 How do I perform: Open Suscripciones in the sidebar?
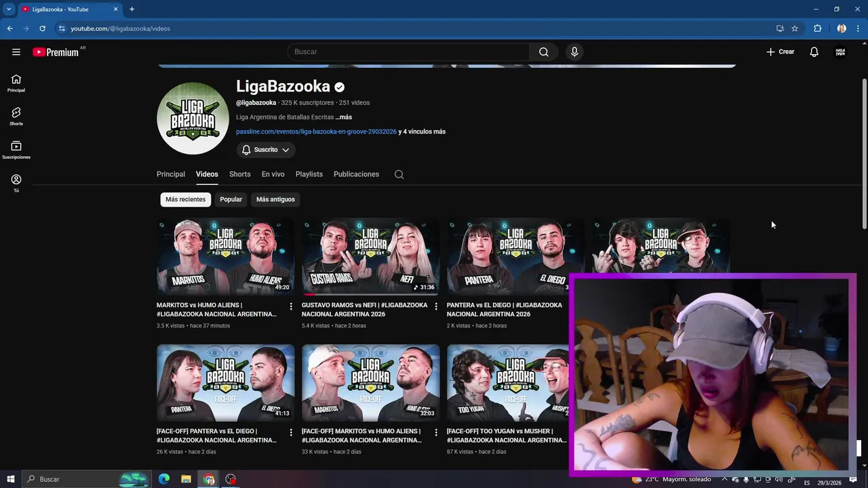click(16, 150)
